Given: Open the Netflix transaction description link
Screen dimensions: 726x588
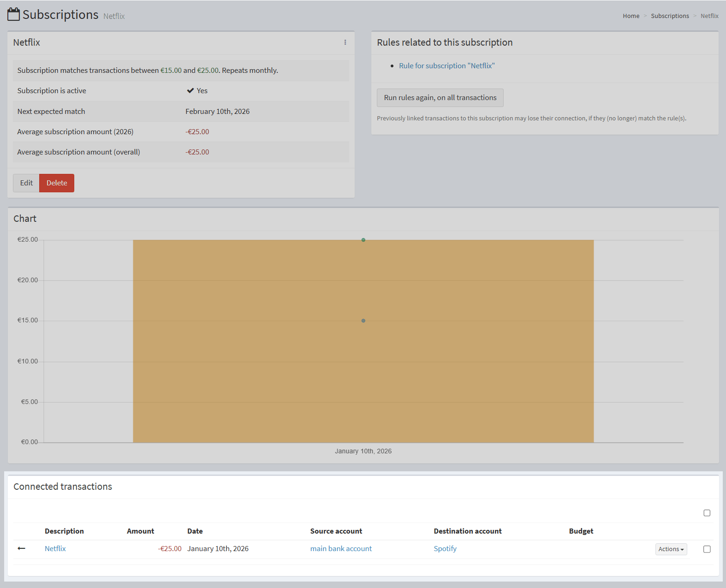Looking at the screenshot, I should click(55, 548).
